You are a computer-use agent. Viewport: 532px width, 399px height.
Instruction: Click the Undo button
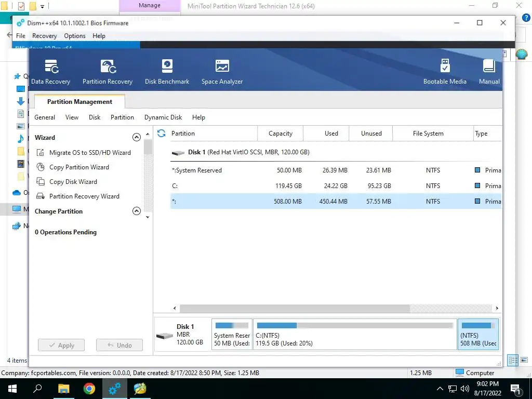point(119,345)
